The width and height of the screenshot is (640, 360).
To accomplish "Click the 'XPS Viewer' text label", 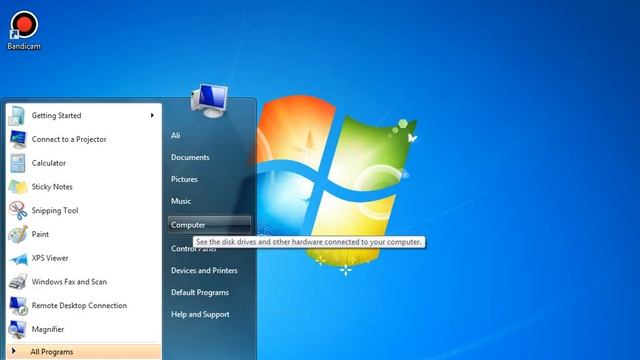I will [50, 258].
